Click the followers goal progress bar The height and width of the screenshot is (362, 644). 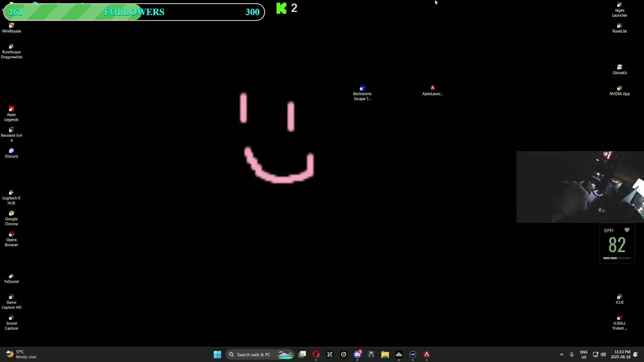[134, 12]
